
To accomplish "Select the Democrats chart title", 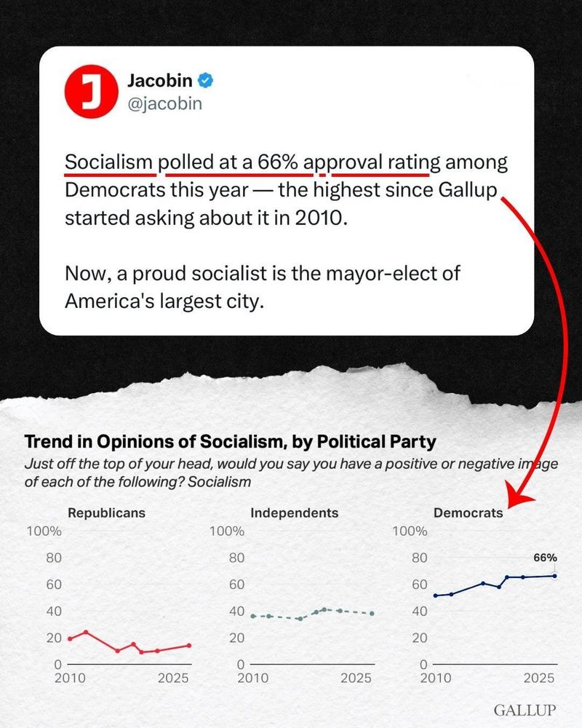I will 468,513.
